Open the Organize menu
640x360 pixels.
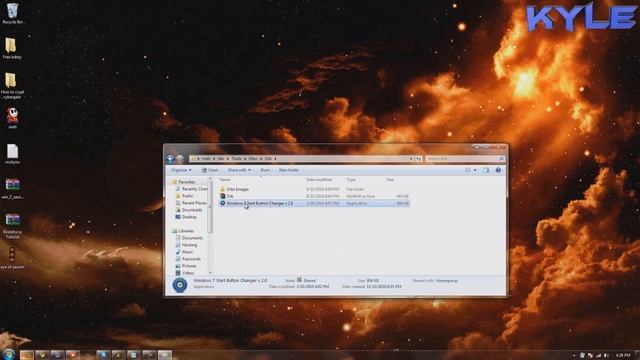click(181, 170)
